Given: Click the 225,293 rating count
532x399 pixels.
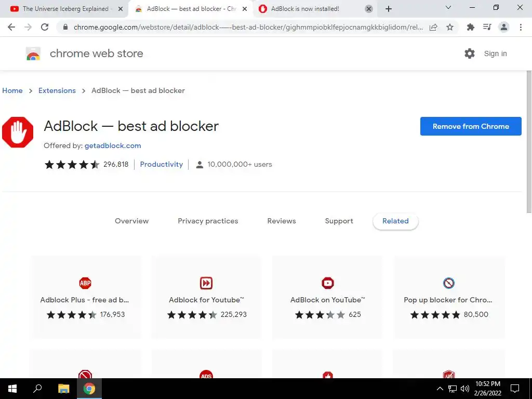Looking at the screenshot, I should [233, 314].
